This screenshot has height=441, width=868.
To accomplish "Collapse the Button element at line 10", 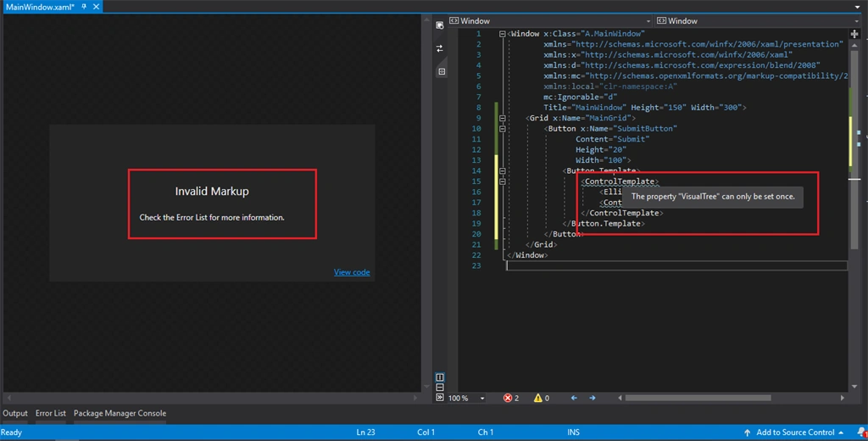I will click(502, 129).
